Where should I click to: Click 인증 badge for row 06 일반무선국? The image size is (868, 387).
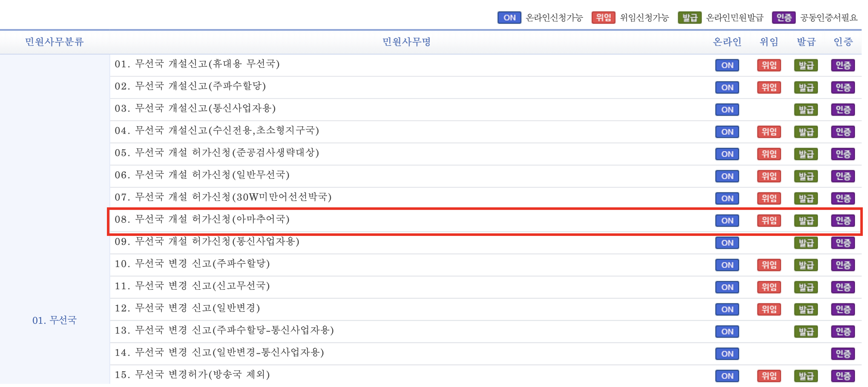[843, 176]
